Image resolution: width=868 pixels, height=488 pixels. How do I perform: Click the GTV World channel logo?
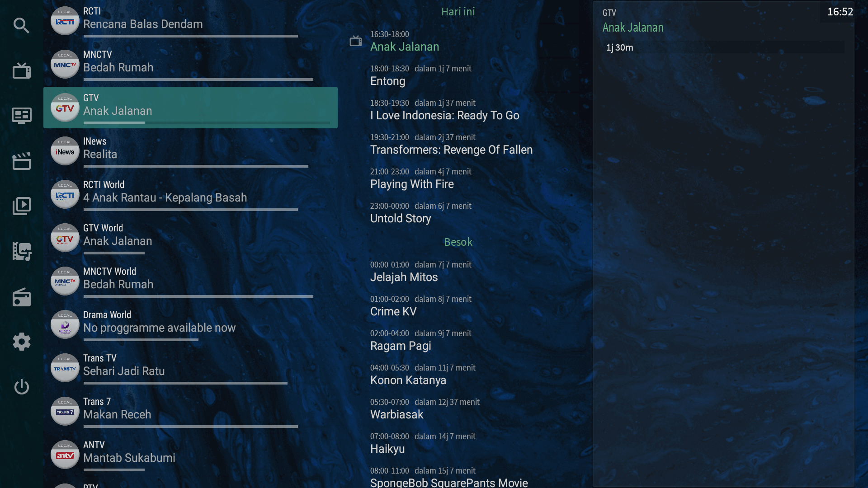[65, 238]
